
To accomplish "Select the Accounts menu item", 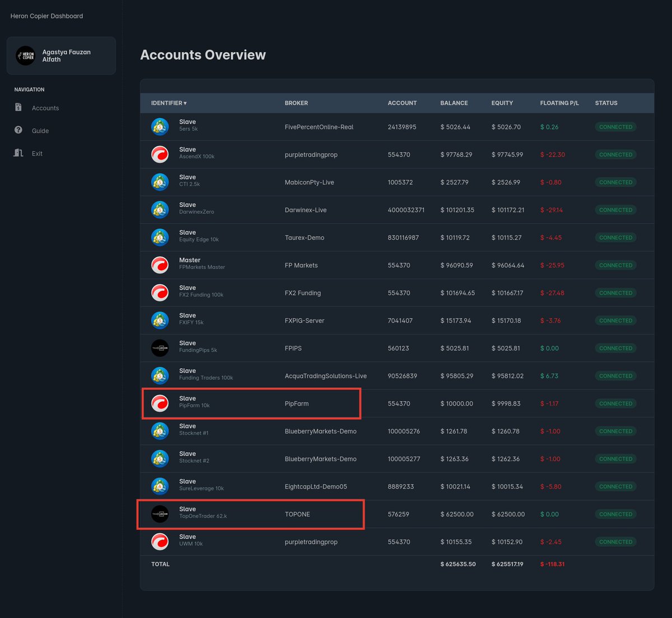I will click(x=45, y=108).
